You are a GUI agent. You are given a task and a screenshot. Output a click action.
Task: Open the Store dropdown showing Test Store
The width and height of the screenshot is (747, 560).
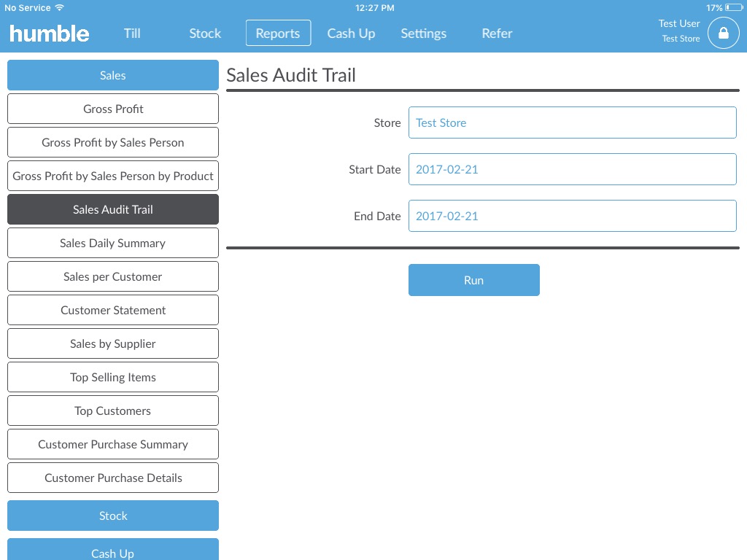point(572,122)
